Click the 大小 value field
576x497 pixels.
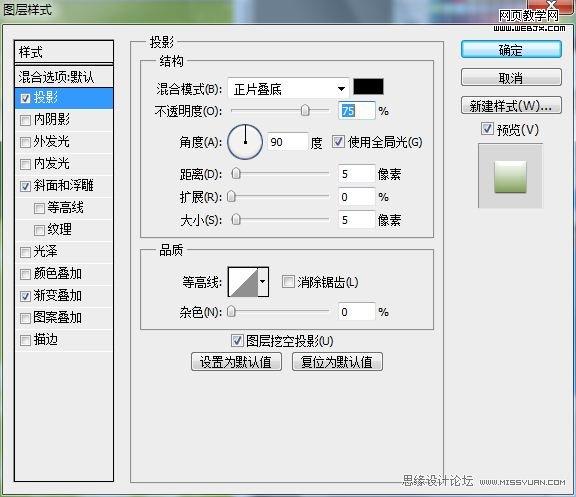click(357, 220)
